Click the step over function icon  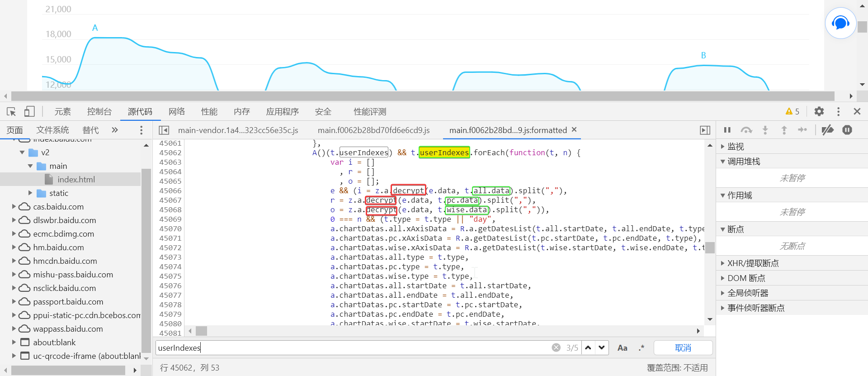[746, 130]
